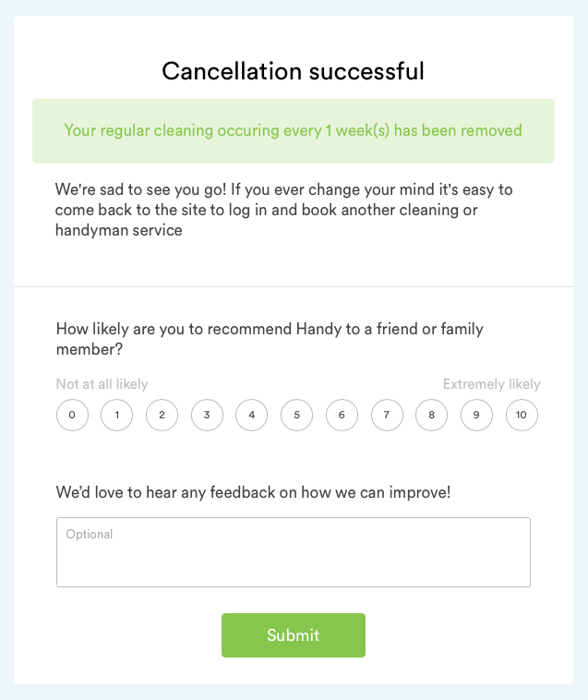
Task: Submit the cancellation feedback form
Action: pyautogui.click(x=294, y=634)
